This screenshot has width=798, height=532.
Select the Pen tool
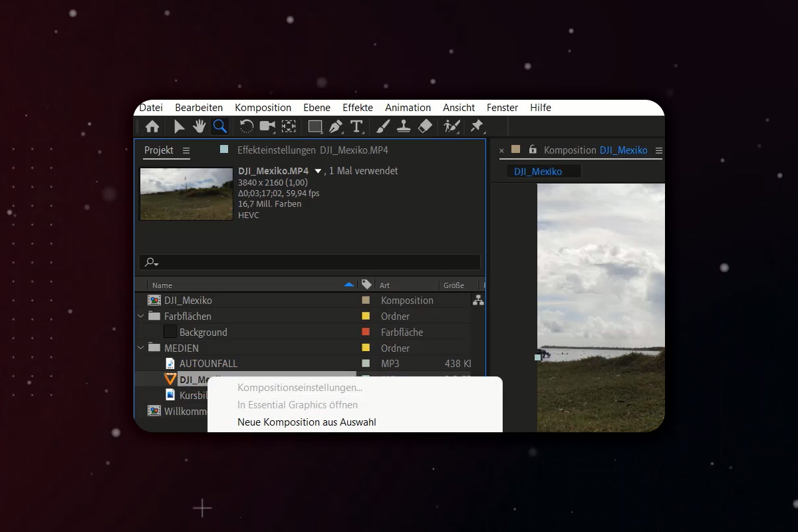click(x=336, y=126)
